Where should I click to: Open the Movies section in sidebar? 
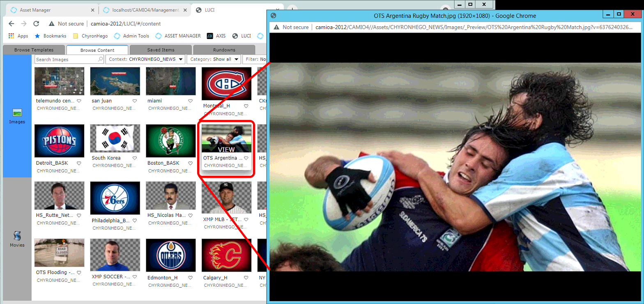coord(17,239)
